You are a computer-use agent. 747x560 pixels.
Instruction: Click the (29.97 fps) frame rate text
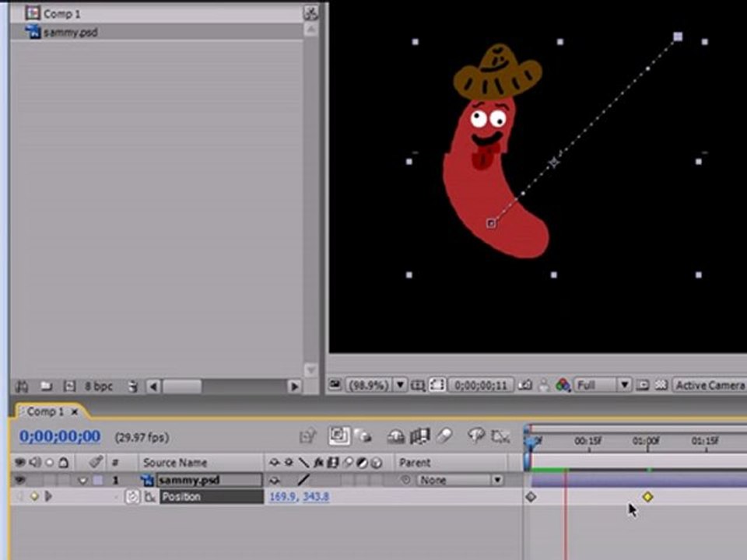[142, 437]
